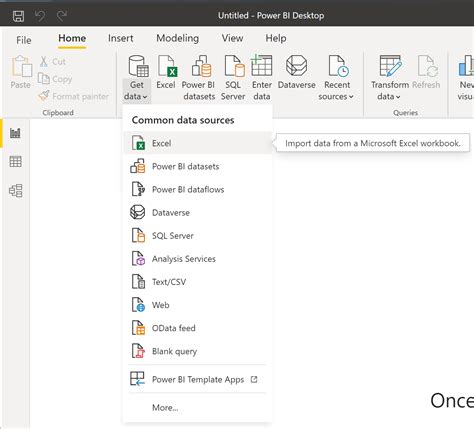Viewport: 474px width, 429px height.
Task: Click the Save icon in title bar
Action: (18, 16)
